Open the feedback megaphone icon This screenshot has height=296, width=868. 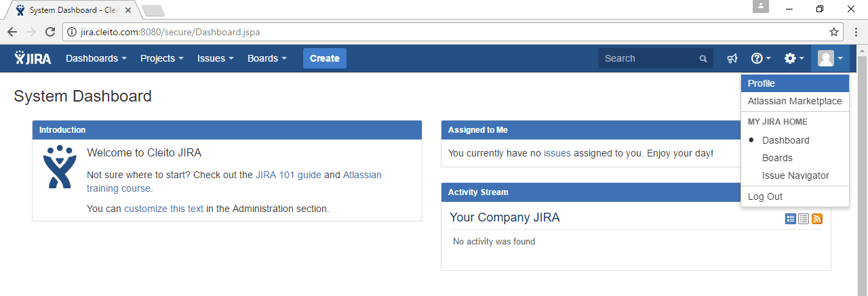point(732,59)
